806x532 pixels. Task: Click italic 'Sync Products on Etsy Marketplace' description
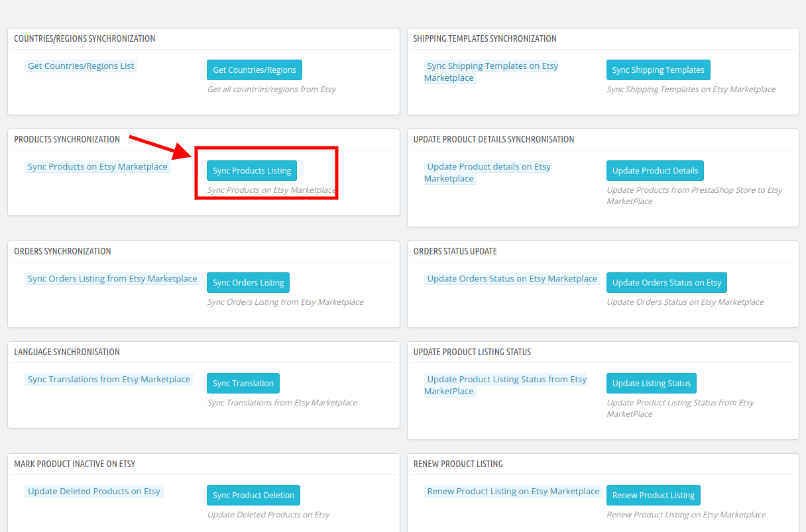tap(272, 190)
